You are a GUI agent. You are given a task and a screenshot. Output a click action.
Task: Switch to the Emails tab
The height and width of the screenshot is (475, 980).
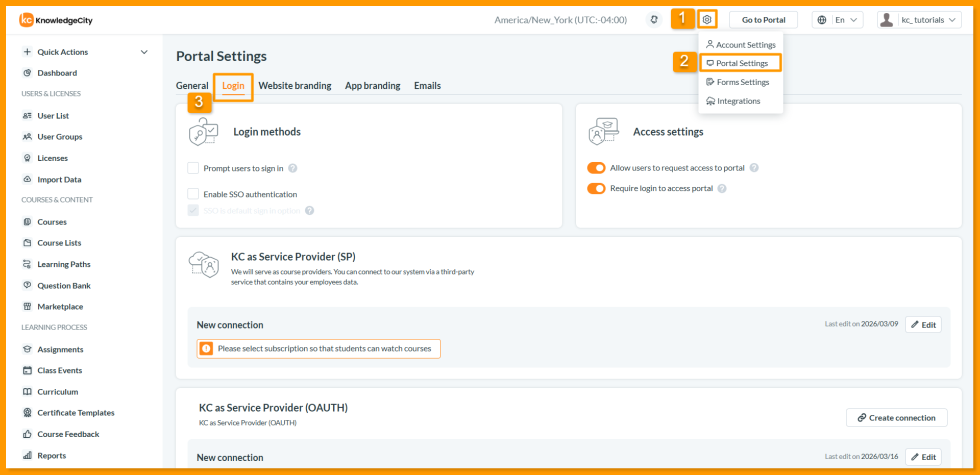pos(427,86)
